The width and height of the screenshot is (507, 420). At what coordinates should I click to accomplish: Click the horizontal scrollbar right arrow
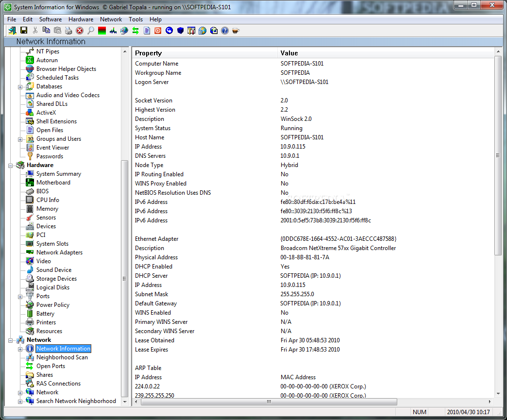pos(490,402)
